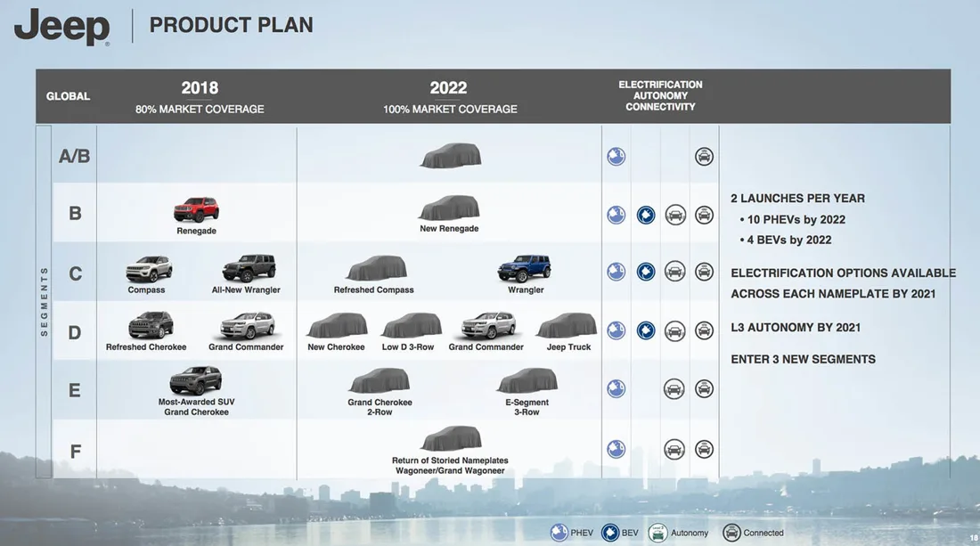Click the Autonomy icon in the E segment row

coord(674,388)
